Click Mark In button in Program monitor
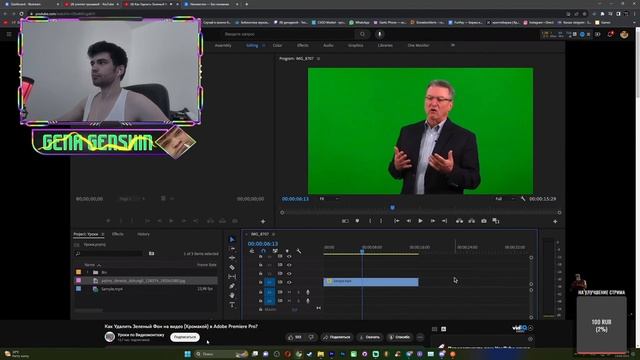 point(370,221)
